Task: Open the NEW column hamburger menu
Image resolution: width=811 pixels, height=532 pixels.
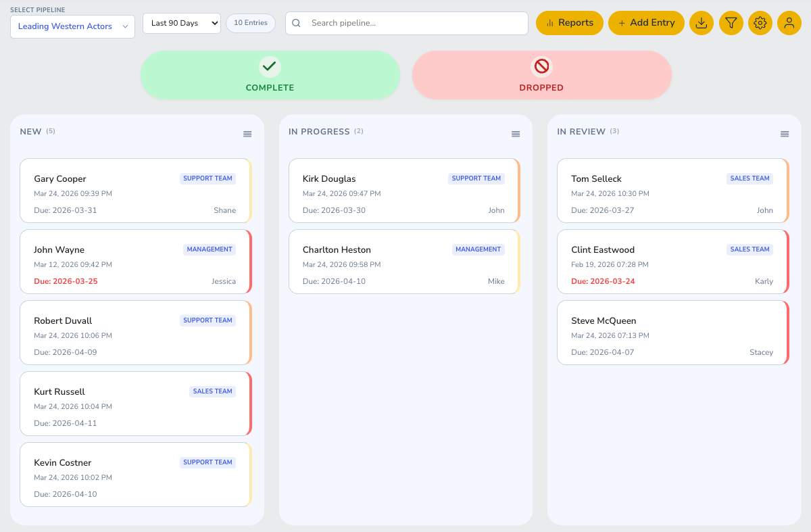Action: pyautogui.click(x=247, y=134)
